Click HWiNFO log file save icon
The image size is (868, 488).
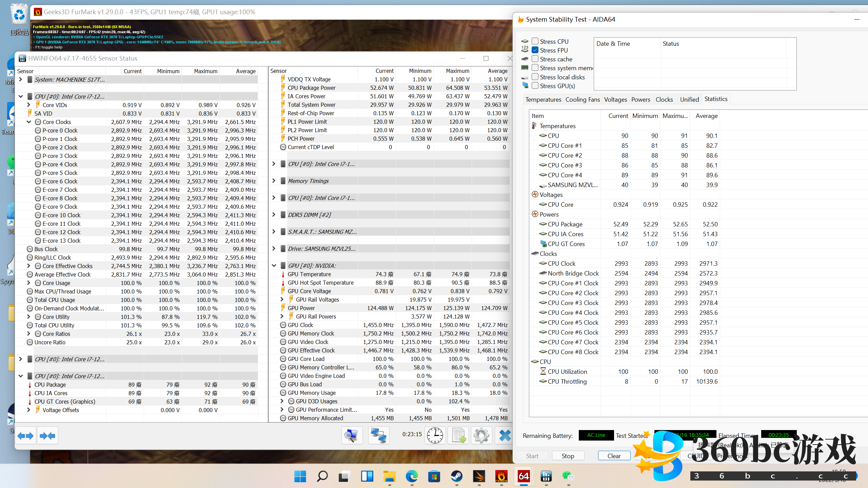click(458, 435)
